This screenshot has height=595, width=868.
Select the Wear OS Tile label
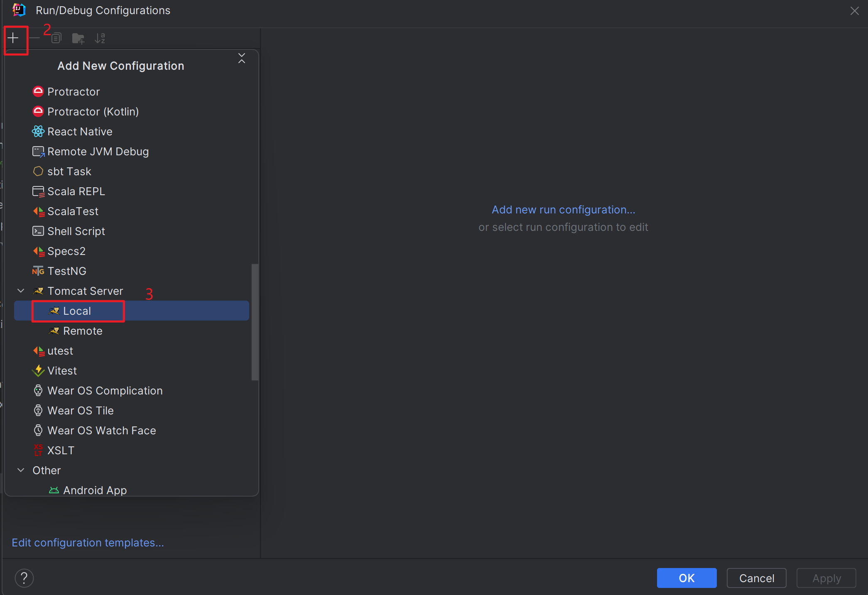(x=81, y=411)
